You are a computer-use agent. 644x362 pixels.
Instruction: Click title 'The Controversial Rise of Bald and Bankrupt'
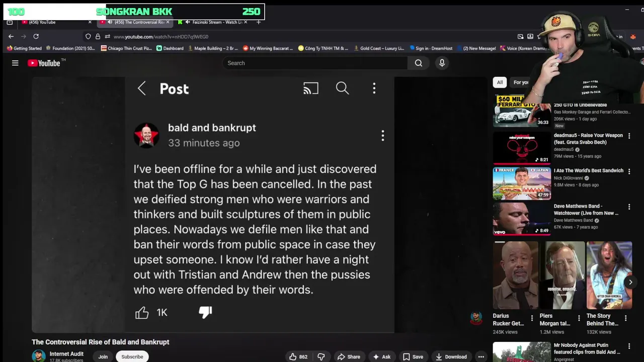101,342
